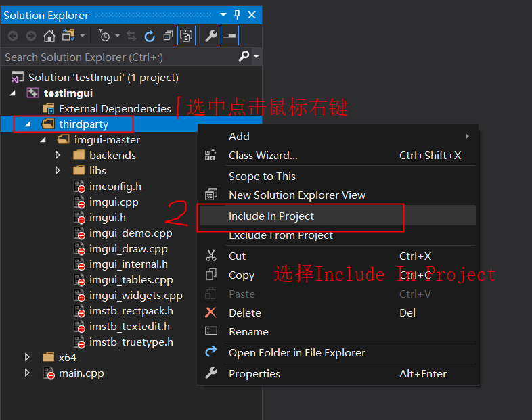Select External Dependencies in the tree
Viewport: 532px width, 420px height.
(114, 109)
